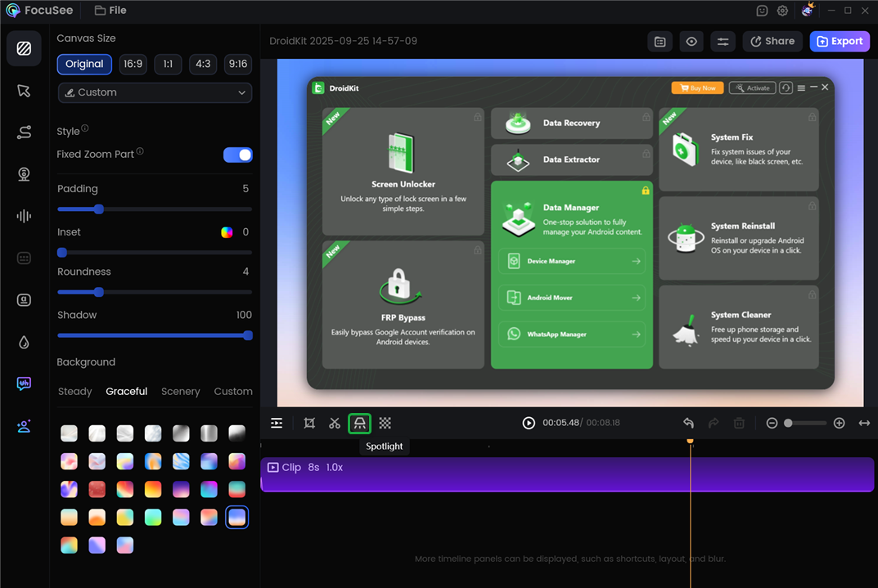This screenshot has height=588, width=878.
Task: Open the Captions panel in sidebar
Action: [x=25, y=257]
